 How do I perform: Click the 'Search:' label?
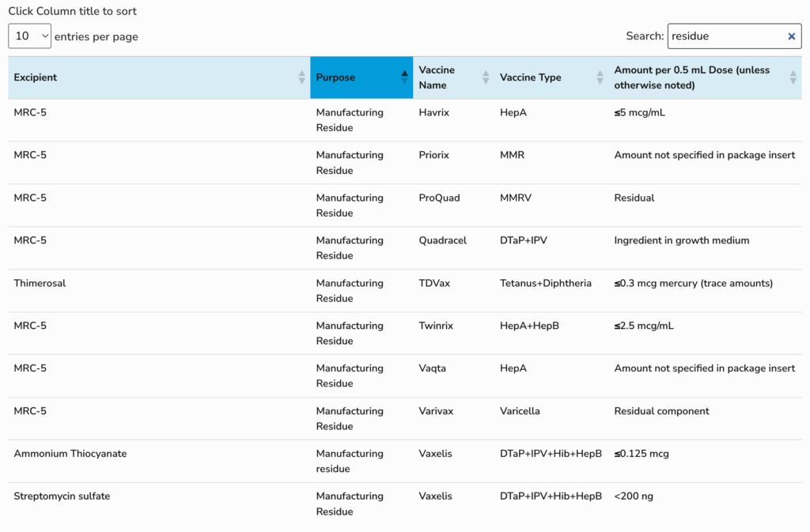(x=645, y=36)
